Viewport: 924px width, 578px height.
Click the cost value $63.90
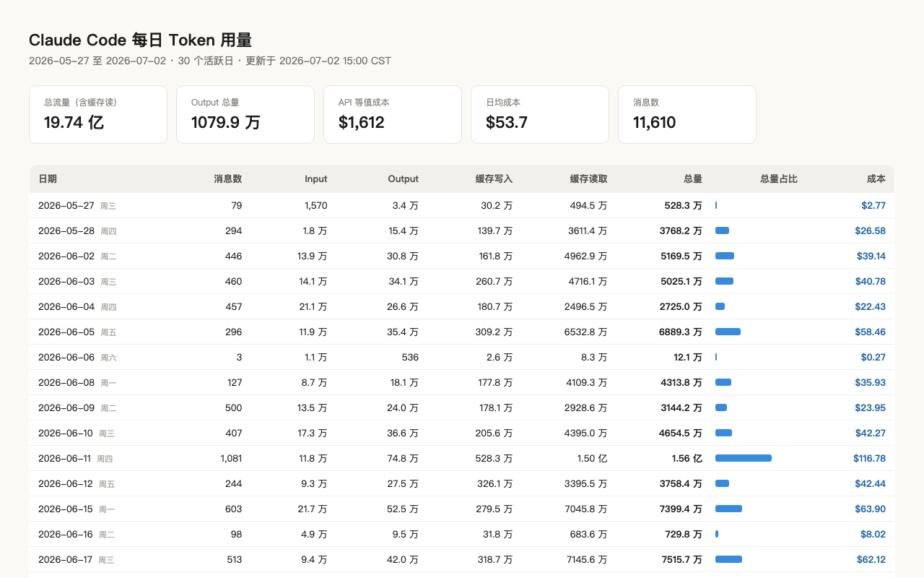tap(871, 509)
